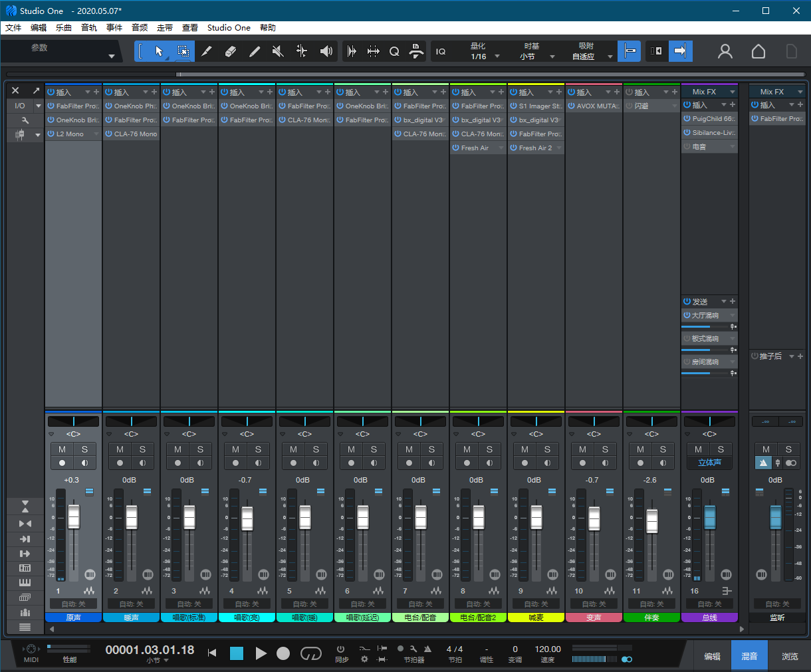The image size is (811, 672).
Task: Click the tempo 120.00 field
Action: click(548, 649)
